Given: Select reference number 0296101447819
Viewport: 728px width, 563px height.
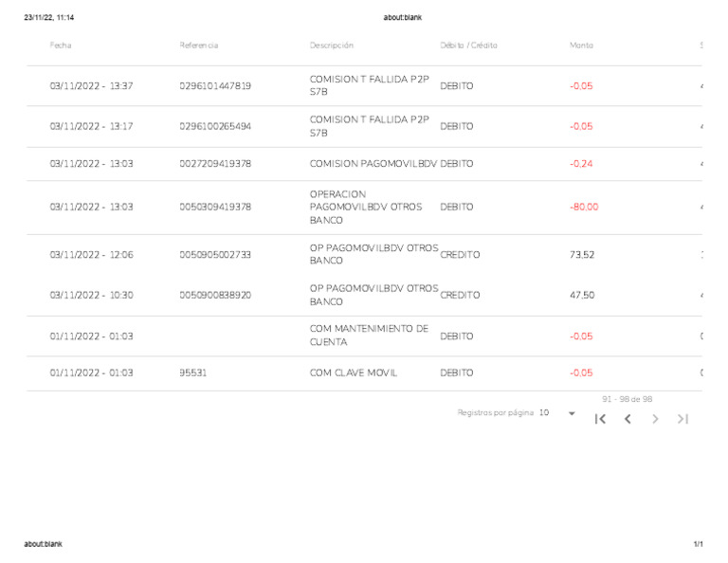Looking at the screenshot, I should pos(215,86).
